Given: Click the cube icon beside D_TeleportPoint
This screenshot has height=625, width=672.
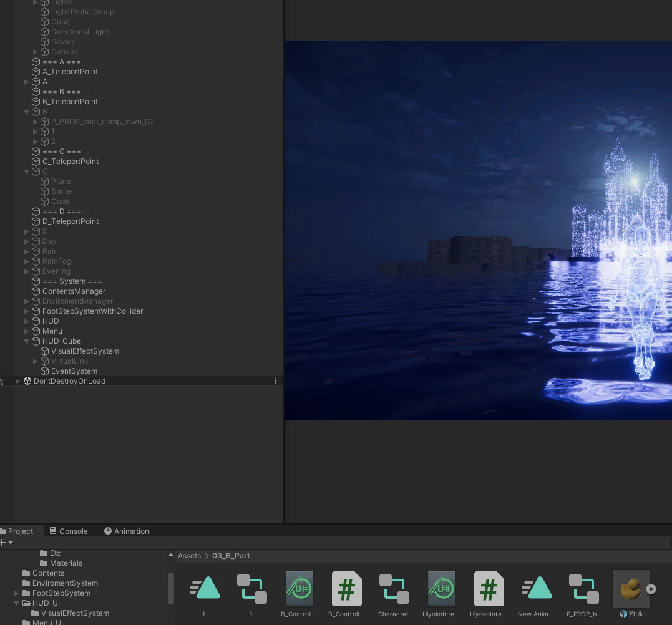Looking at the screenshot, I should pyautogui.click(x=36, y=221).
